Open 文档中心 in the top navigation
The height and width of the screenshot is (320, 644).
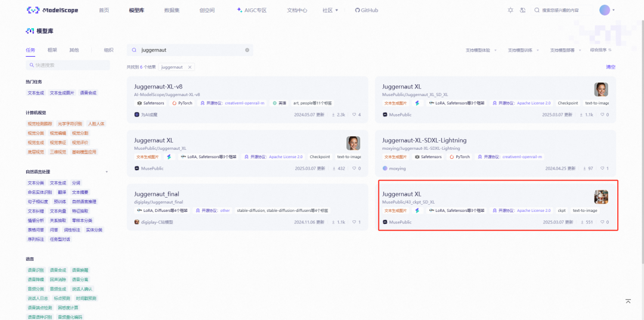click(x=297, y=10)
